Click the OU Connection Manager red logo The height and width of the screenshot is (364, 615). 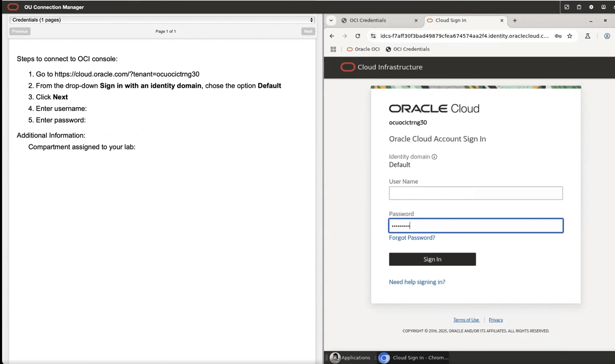pyautogui.click(x=13, y=7)
